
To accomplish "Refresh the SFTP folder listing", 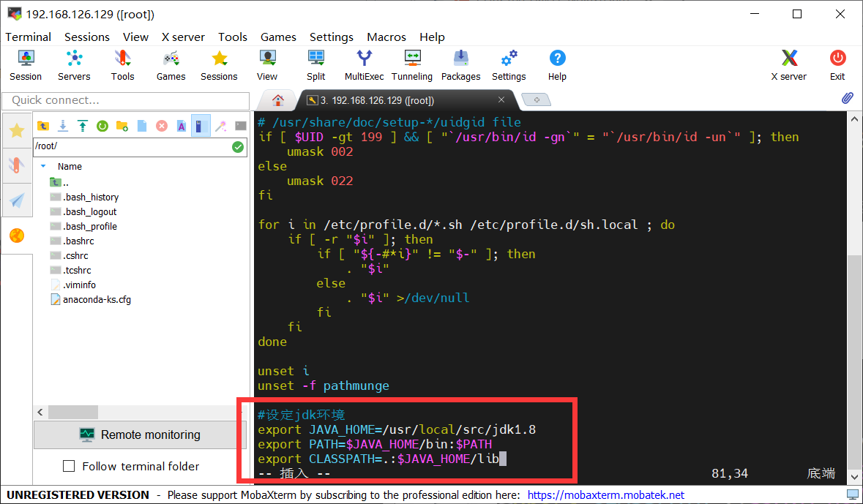I will pyautogui.click(x=102, y=126).
